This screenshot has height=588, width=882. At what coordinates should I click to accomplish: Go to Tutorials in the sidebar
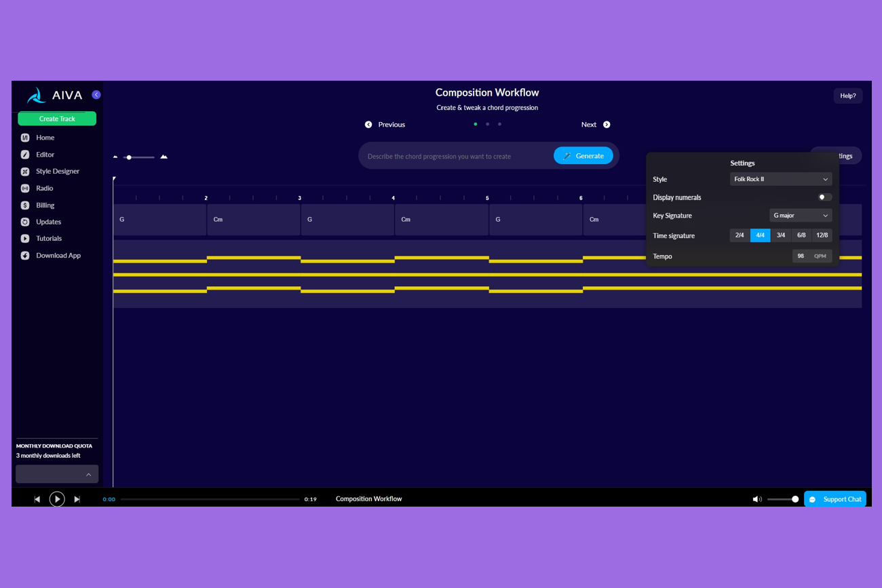tap(48, 239)
